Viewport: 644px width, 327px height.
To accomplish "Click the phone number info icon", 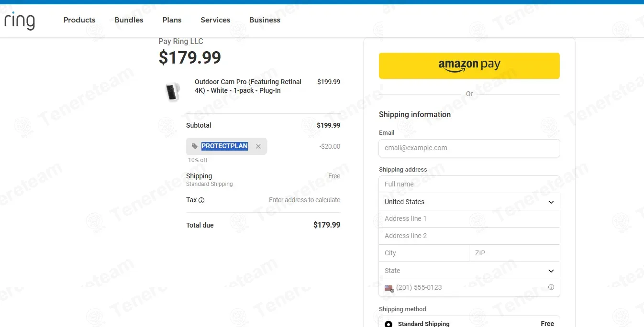I will coord(551,287).
